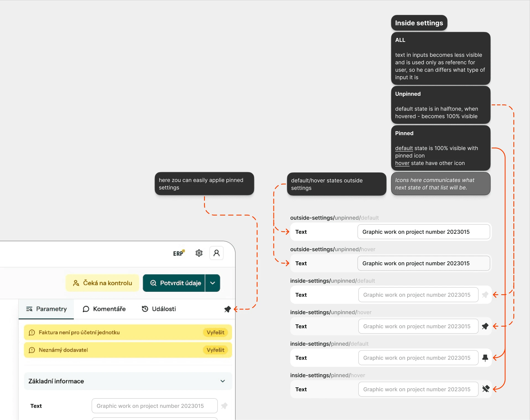530x420 pixels.
Task: Click the solid pin icon in pinned/default row
Action: (485, 358)
